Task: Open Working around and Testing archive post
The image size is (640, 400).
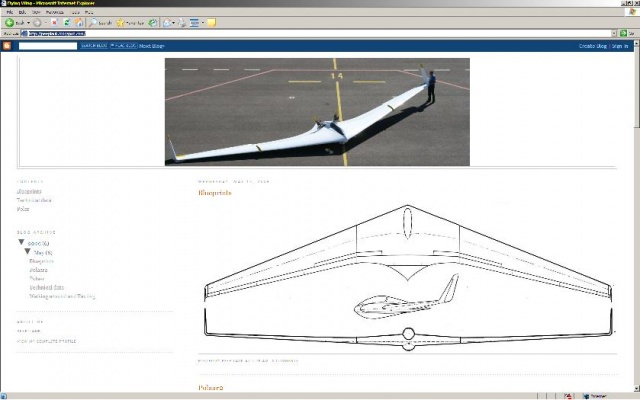Action: [x=62, y=296]
